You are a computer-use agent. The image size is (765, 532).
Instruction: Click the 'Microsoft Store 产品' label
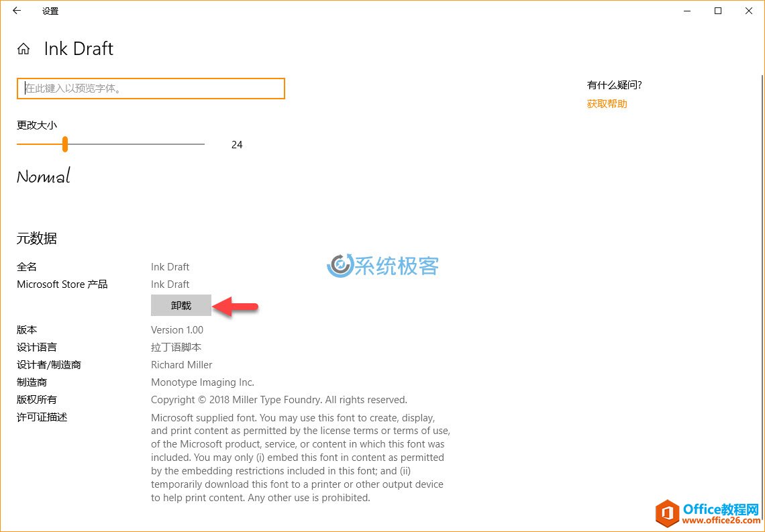62,284
